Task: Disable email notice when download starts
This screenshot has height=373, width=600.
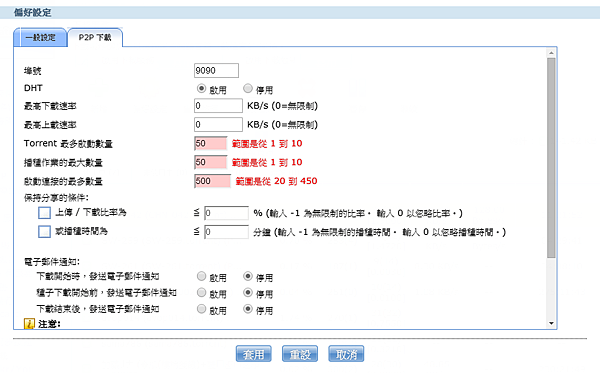Action: tap(248, 276)
